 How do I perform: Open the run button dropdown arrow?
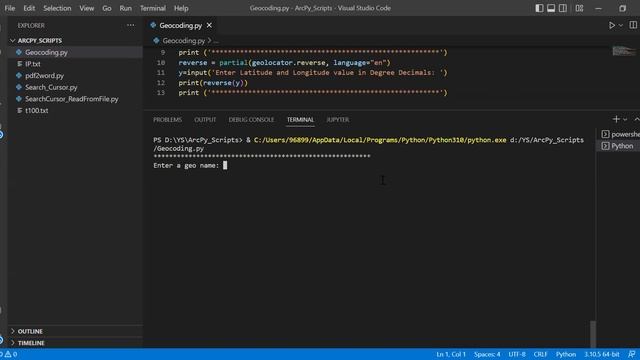621,25
